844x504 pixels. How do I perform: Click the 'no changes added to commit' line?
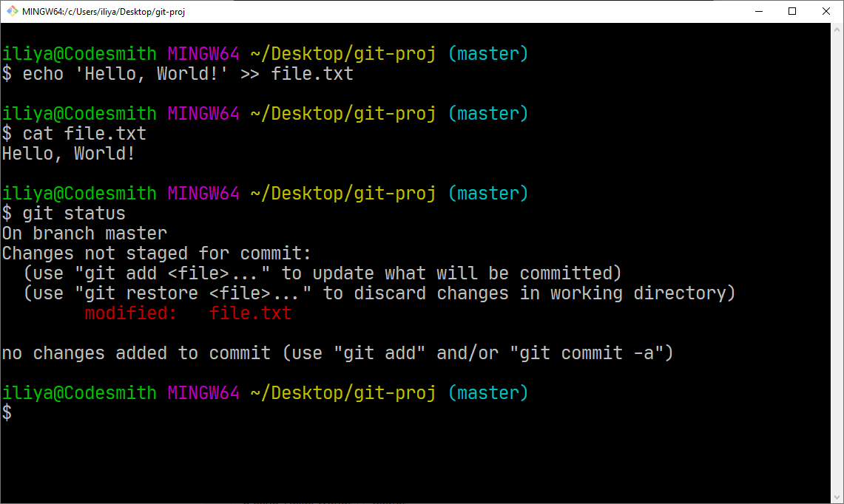click(x=337, y=353)
